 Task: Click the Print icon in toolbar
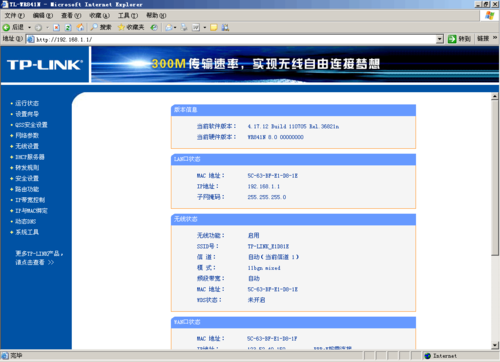(184, 27)
